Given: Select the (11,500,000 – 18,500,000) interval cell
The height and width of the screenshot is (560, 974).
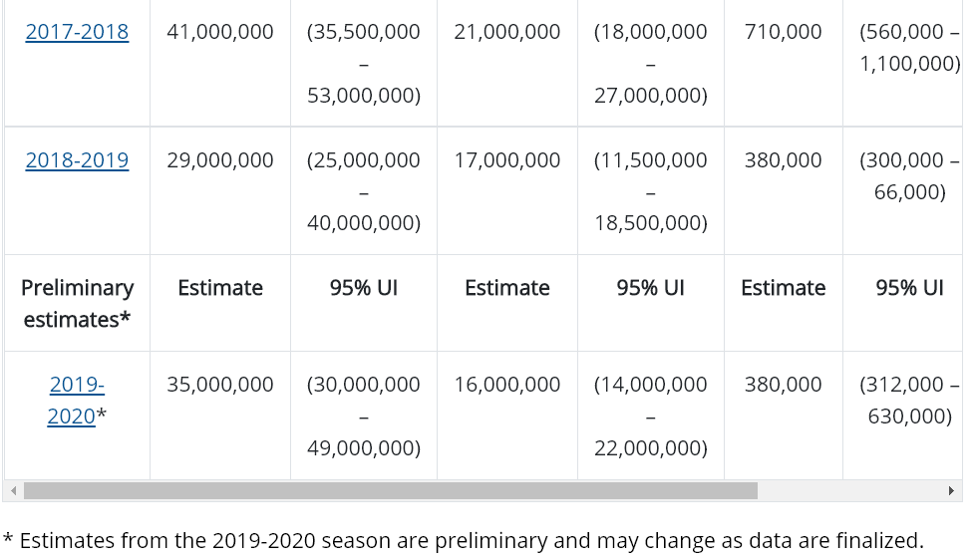Looking at the screenshot, I should [651, 191].
